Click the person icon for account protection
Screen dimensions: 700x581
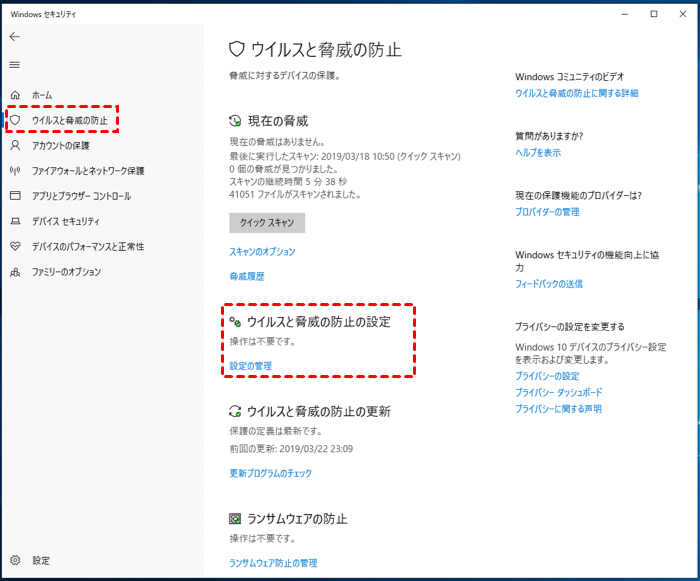[x=15, y=146]
